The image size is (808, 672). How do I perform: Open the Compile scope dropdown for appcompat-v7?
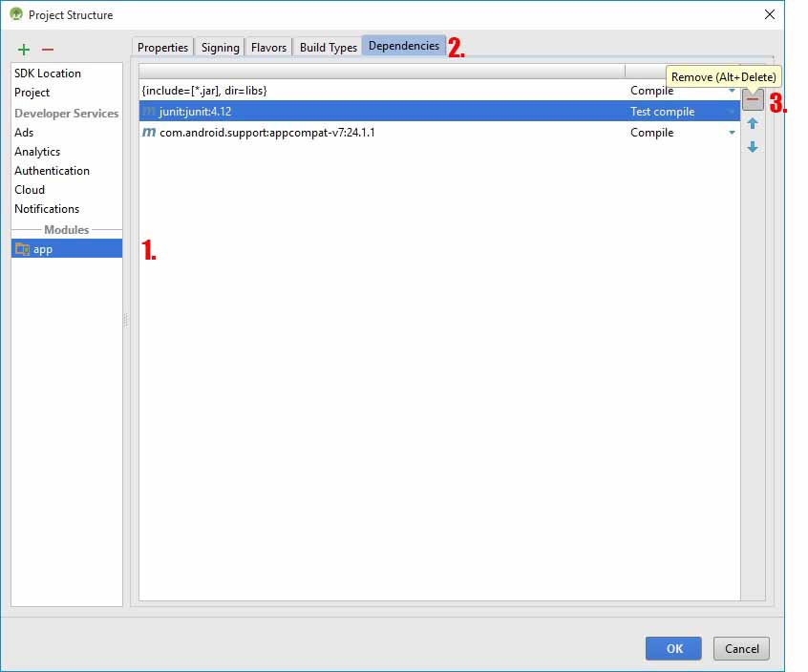coord(731,133)
